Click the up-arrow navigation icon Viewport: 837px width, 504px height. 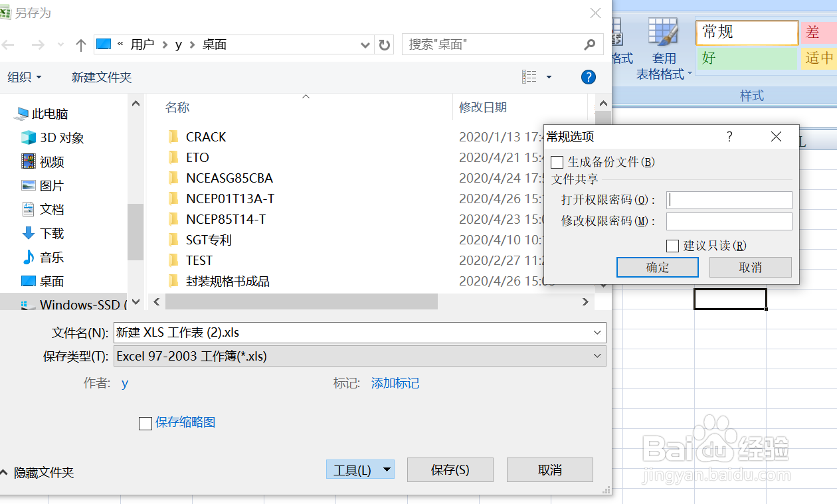(80, 44)
